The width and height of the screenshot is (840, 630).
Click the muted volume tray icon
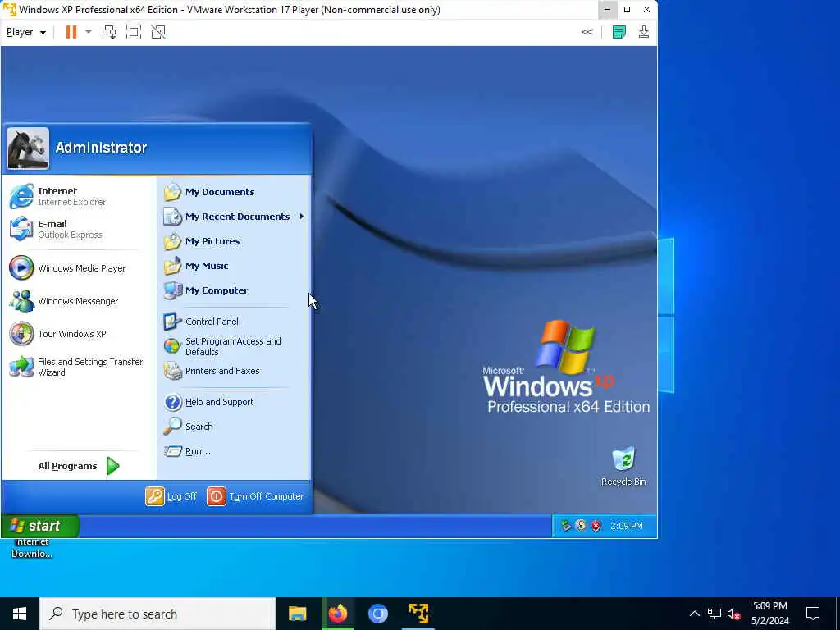tap(733, 614)
